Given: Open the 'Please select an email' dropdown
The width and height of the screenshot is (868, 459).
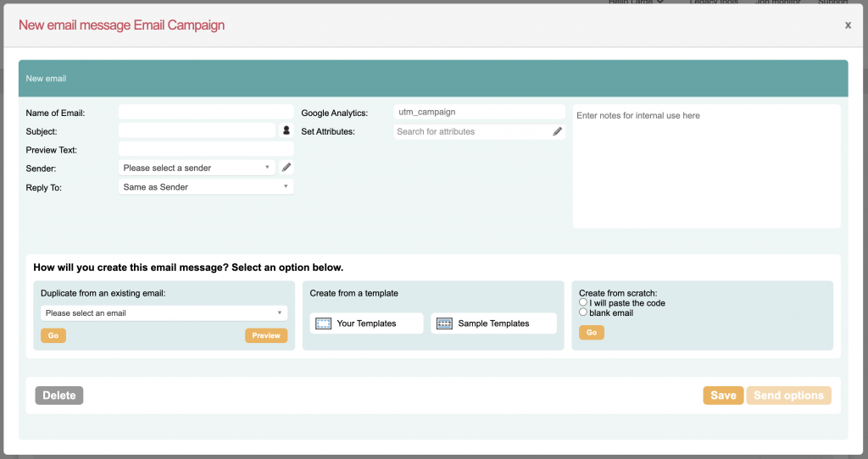Looking at the screenshot, I should pos(164,313).
